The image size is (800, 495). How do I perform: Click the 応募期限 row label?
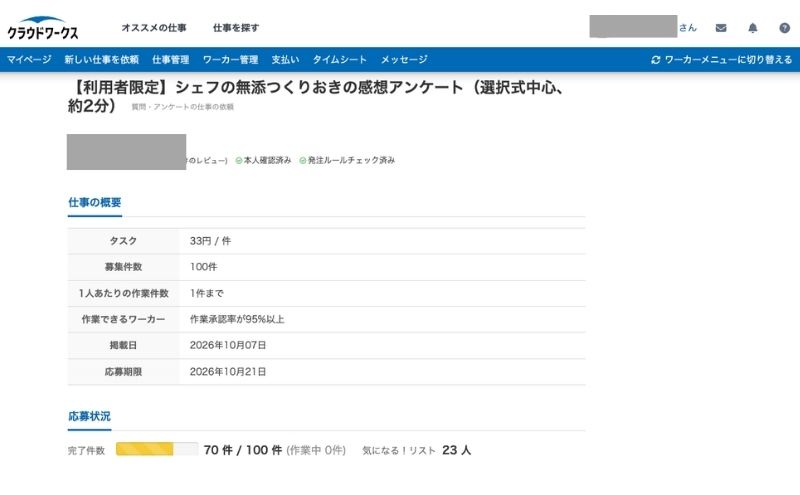point(123,372)
